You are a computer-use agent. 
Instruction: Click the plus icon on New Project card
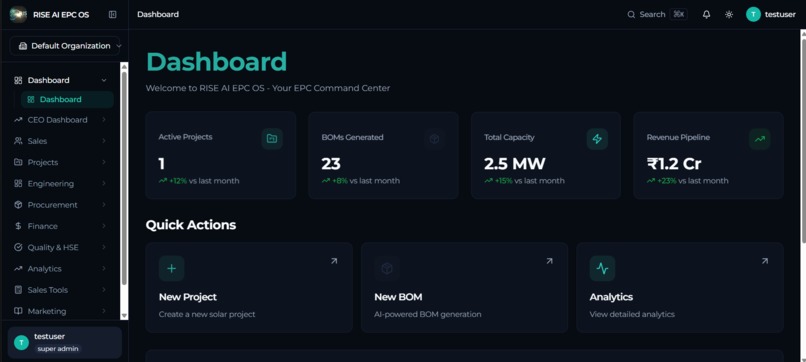tap(172, 268)
